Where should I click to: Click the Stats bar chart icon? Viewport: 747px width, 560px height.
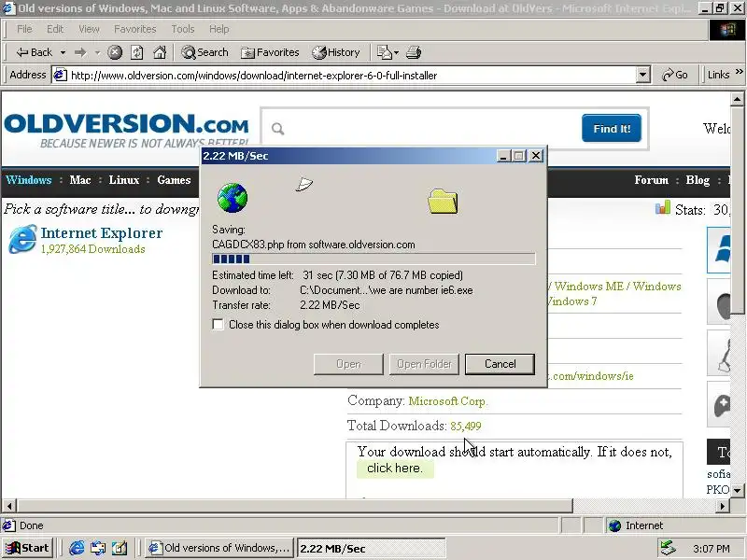[663, 207]
